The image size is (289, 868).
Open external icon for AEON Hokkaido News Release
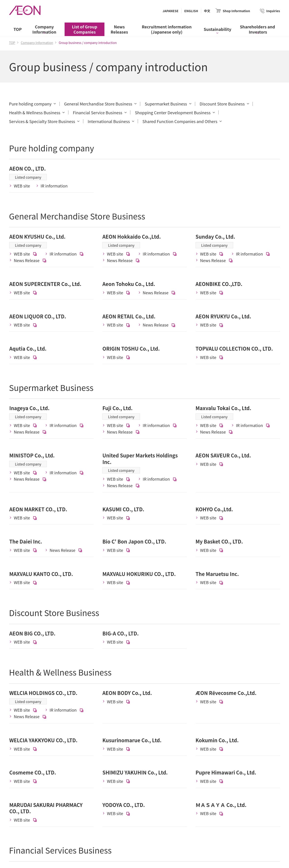coord(138,260)
